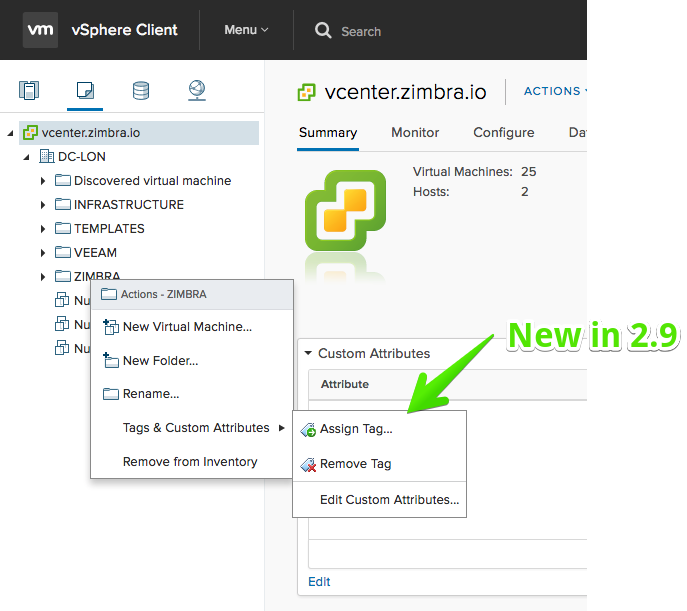This screenshot has width=687, height=611.
Task: Switch to the Monitor tab
Action: click(415, 133)
